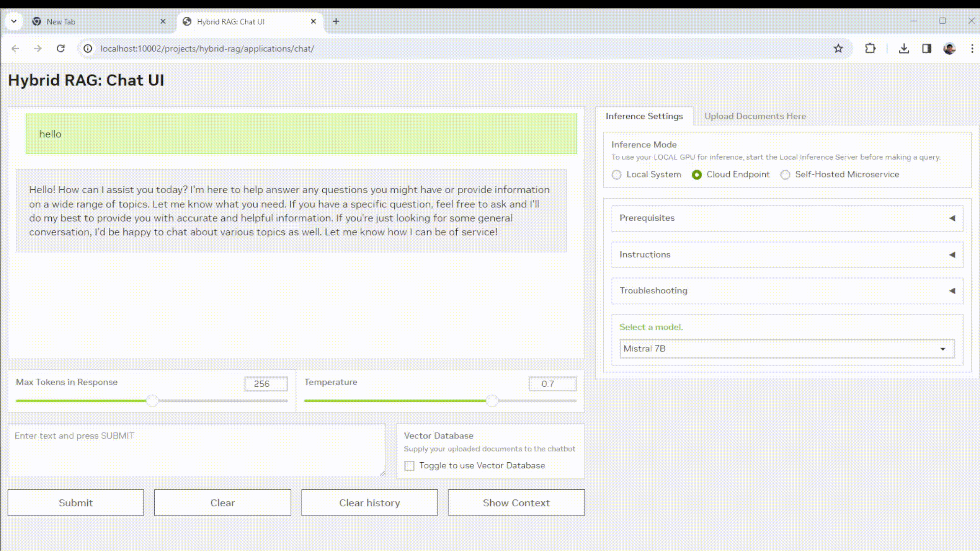
Task: Select Self-Hosted Microservice radio option
Action: click(x=785, y=175)
